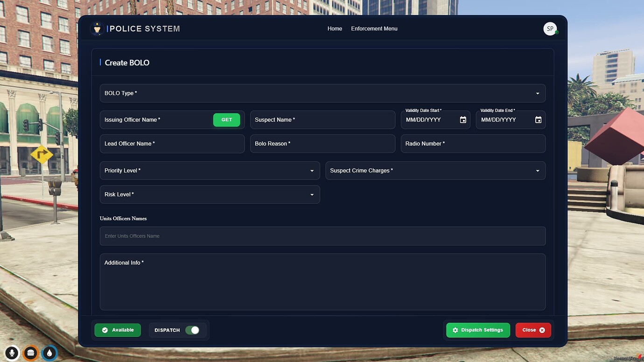Open the Enforcement Menu
644x362 pixels.
click(374, 29)
